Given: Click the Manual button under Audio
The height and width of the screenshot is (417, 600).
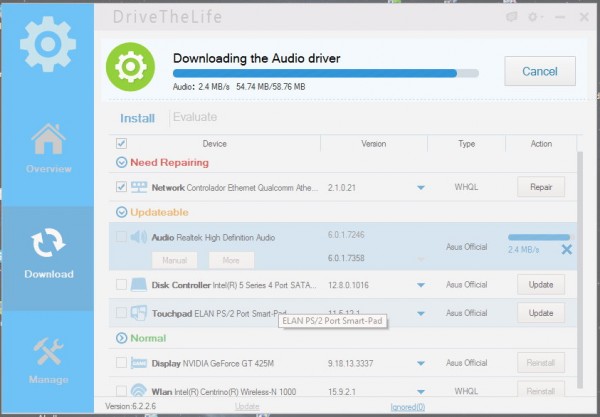Looking at the screenshot, I should tap(174, 260).
